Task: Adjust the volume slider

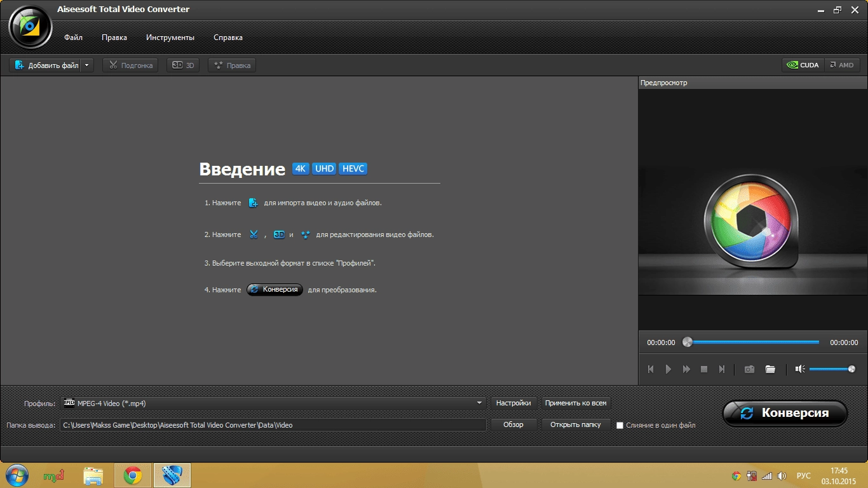Action: (x=832, y=369)
